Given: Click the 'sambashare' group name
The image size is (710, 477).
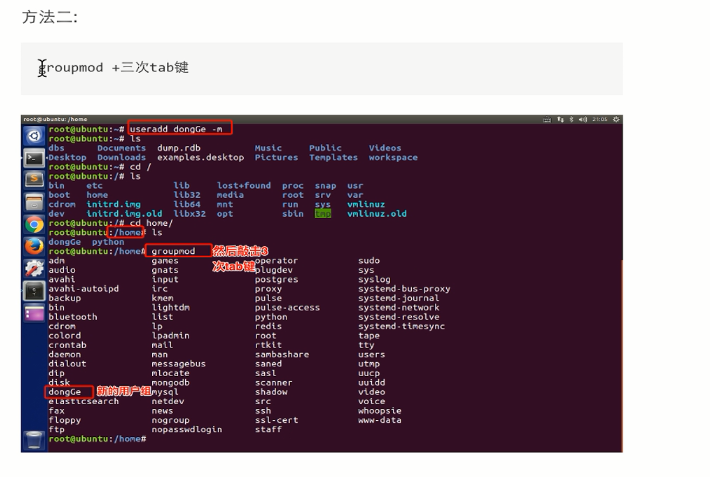Looking at the screenshot, I should click(x=282, y=355).
